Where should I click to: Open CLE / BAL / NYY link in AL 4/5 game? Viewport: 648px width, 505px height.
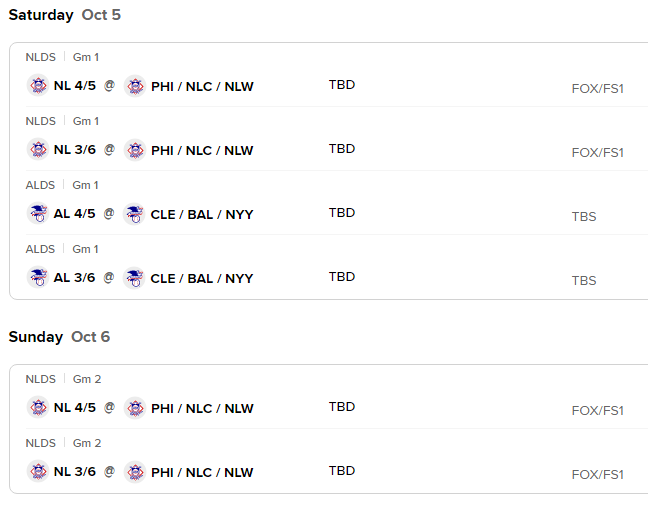(x=202, y=214)
